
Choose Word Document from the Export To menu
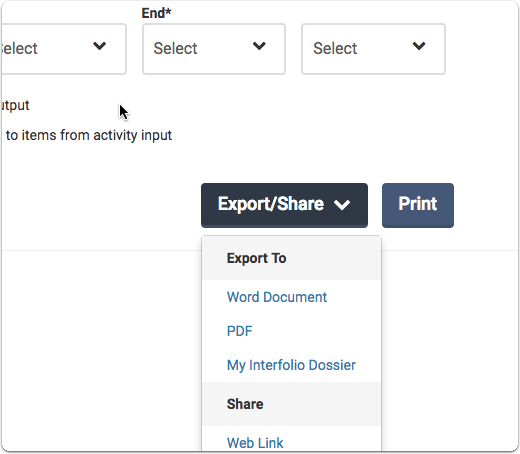click(x=277, y=297)
